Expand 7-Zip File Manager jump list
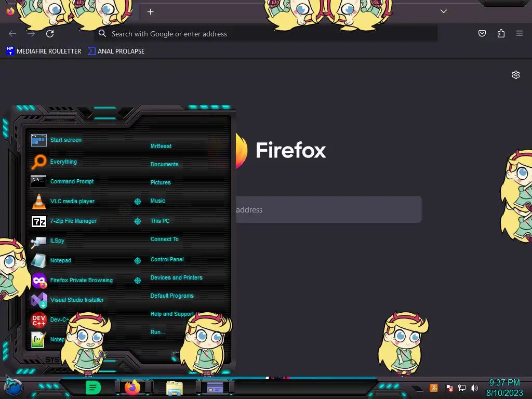Image resolution: width=532 pixels, height=399 pixels. [x=137, y=221]
